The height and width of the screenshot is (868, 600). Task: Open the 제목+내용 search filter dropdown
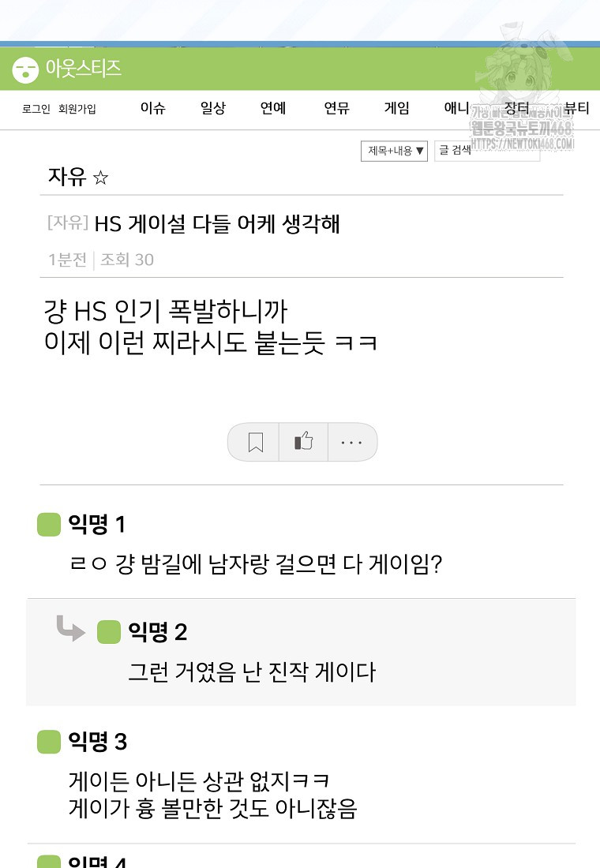click(394, 151)
